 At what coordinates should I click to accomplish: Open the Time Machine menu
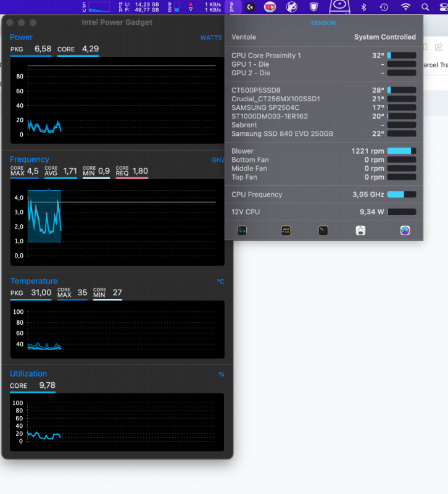pyautogui.click(x=384, y=7)
